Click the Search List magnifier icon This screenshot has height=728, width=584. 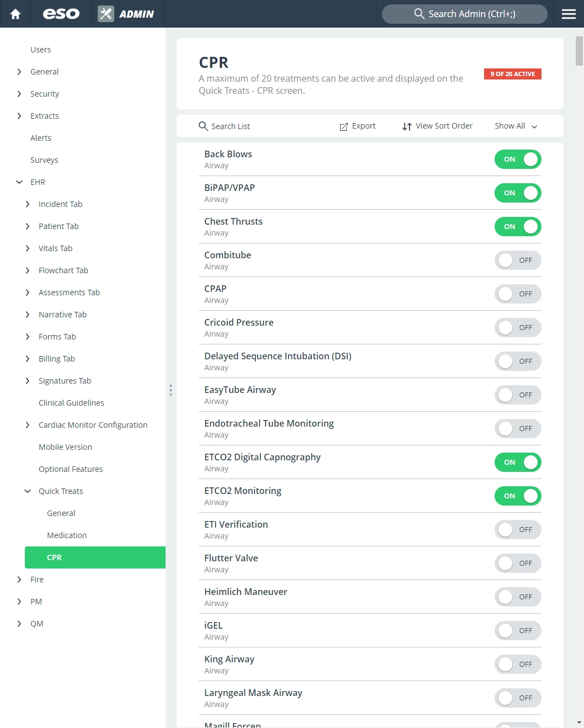[203, 126]
